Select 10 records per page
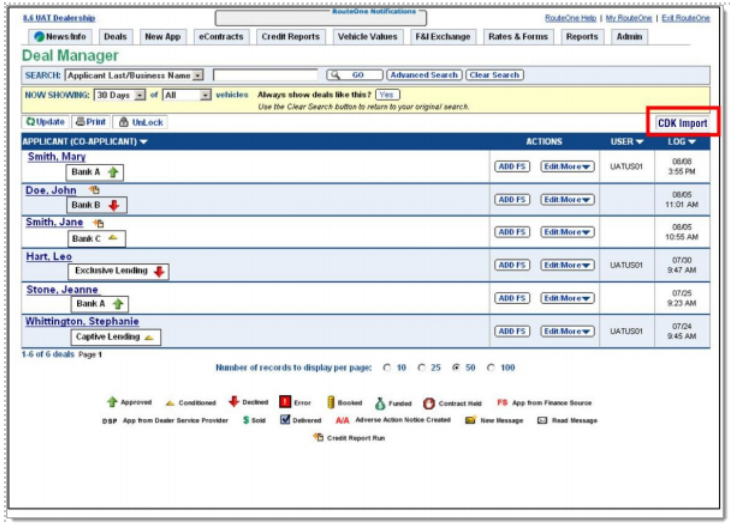730x524 pixels. coord(387,368)
